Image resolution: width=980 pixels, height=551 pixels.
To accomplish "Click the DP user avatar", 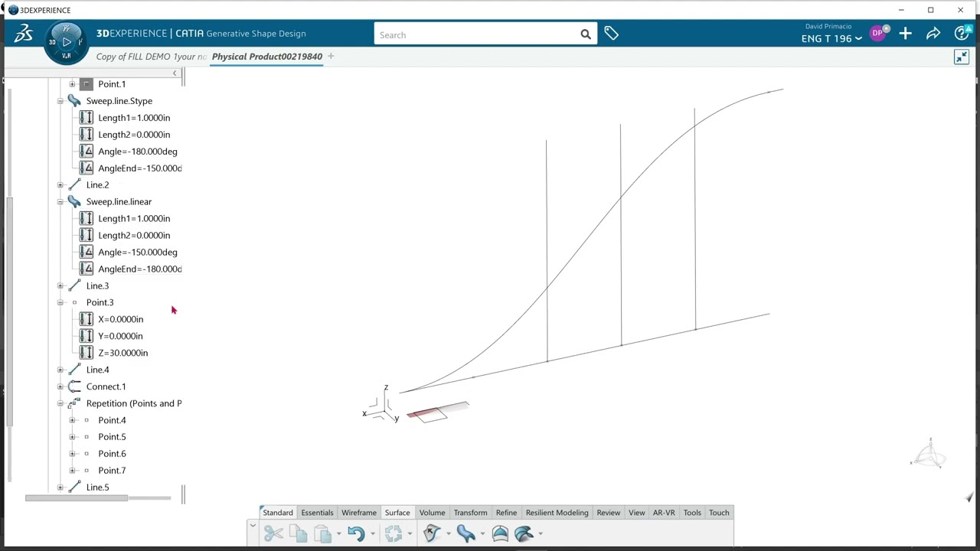I will click(877, 33).
